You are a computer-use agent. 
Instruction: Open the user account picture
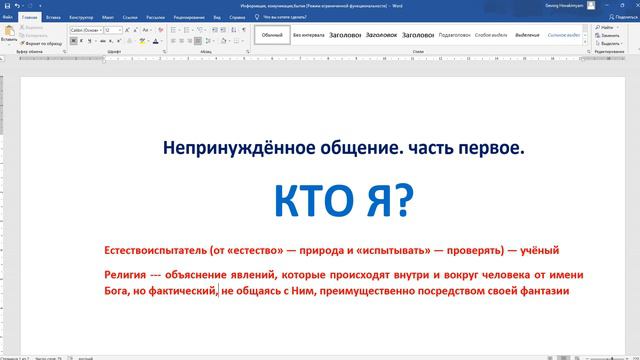tap(591, 5)
